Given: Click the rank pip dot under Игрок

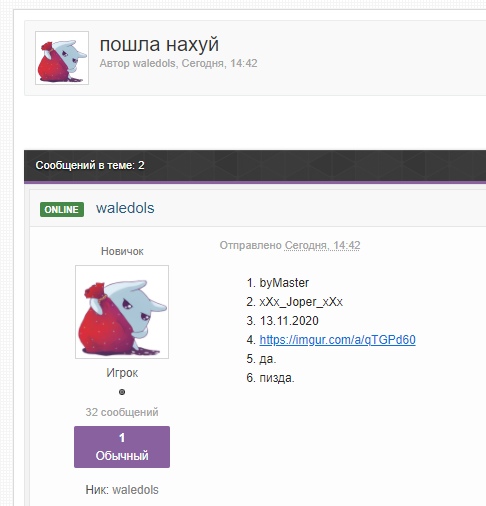Looking at the screenshot, I should coord(122,392).
